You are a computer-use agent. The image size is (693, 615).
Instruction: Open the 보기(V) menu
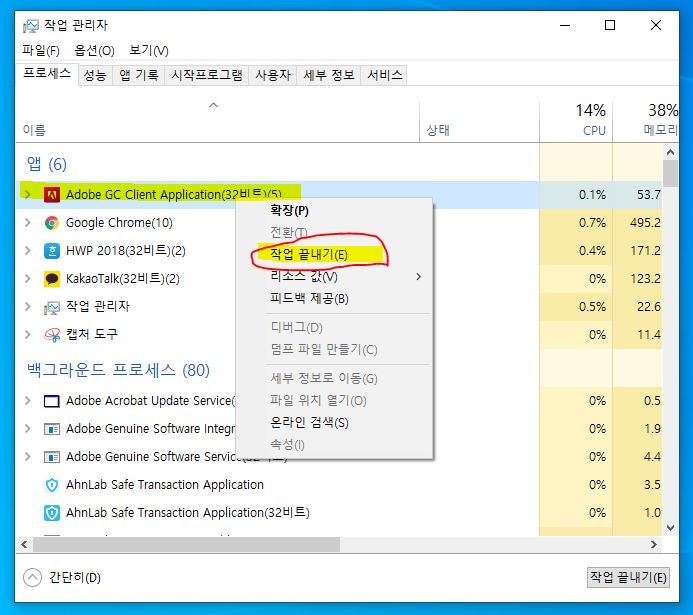(148, 50)
